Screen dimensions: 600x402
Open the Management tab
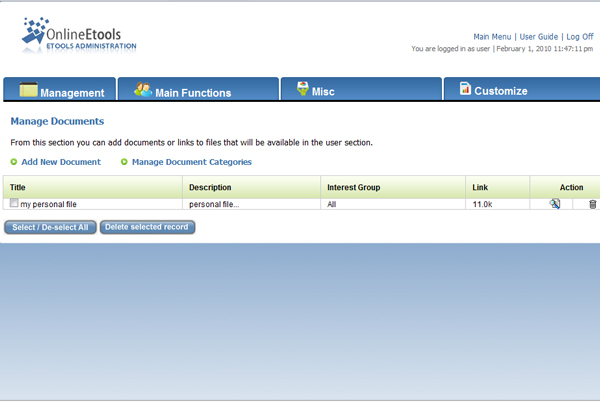(x=59, y=89)
